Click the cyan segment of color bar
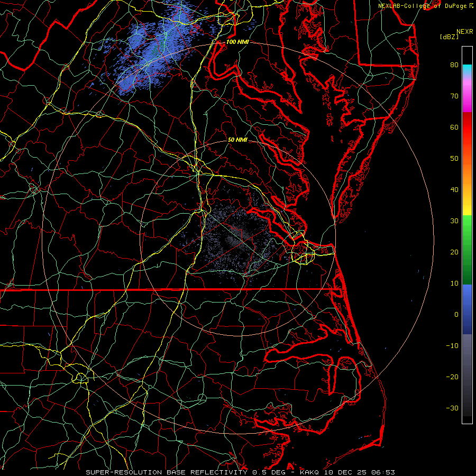 point(467,69)
